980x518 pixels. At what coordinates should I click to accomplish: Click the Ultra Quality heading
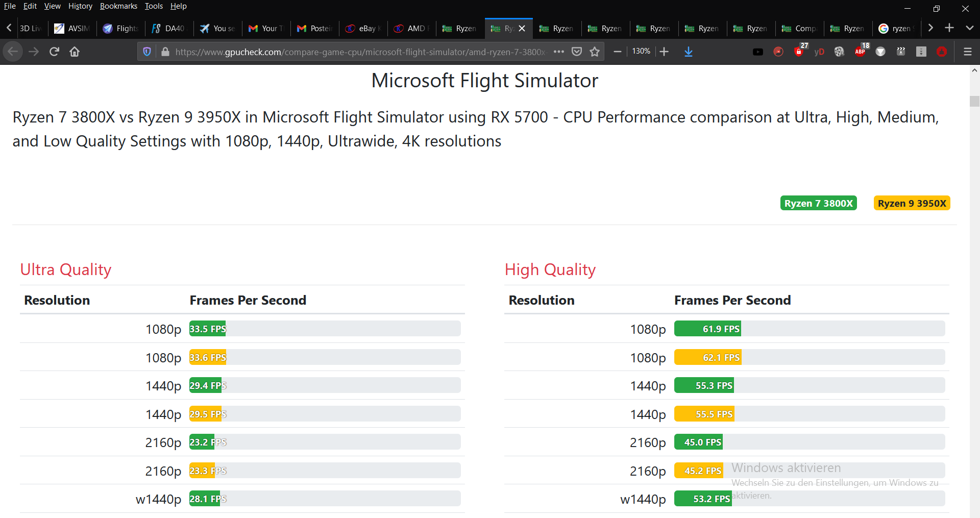tap(66, 269)
